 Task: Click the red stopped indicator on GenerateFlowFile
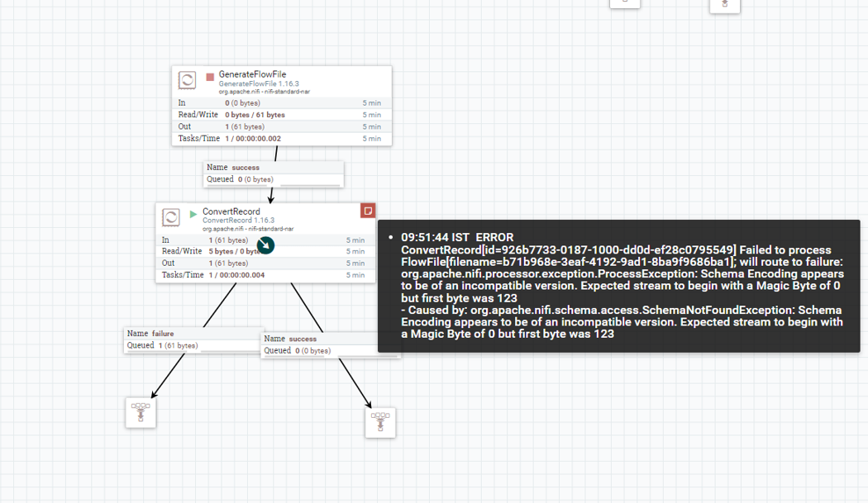tap(210, 77)
